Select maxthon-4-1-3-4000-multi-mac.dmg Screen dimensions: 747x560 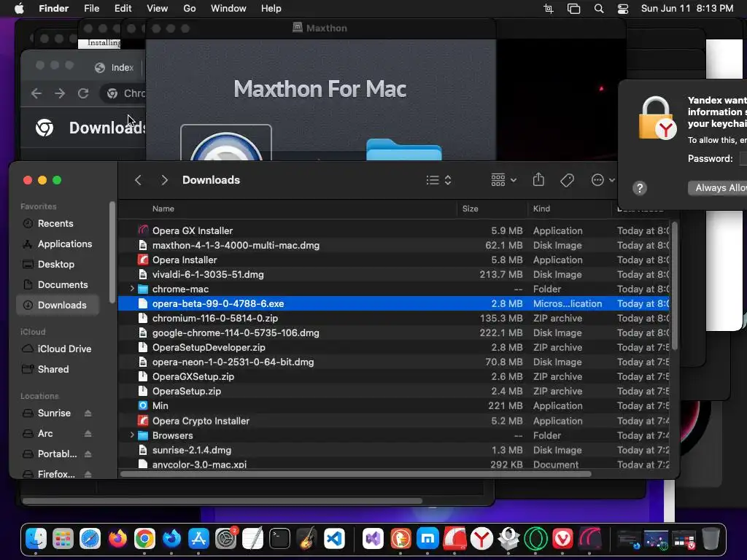[x=393, y=245]
